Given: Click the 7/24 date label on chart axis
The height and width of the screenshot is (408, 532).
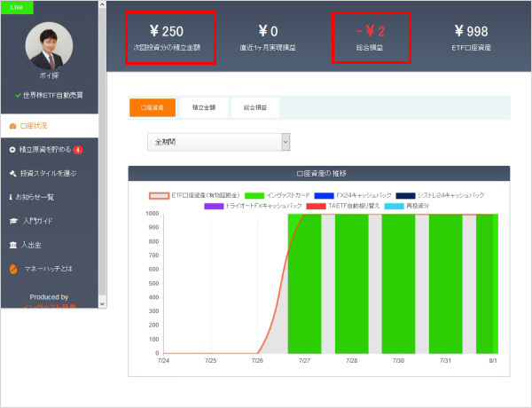Looking at the screenshot, I should 163,360.
